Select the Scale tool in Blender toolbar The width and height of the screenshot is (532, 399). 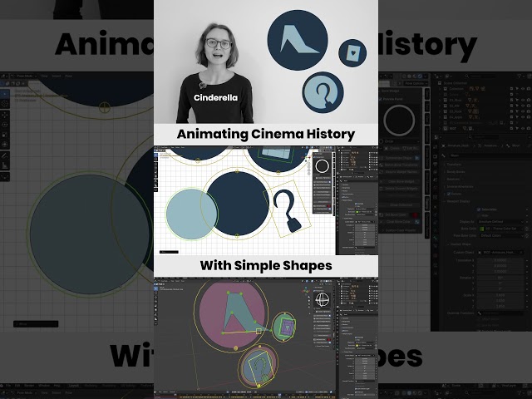click(x=5, y=135)
